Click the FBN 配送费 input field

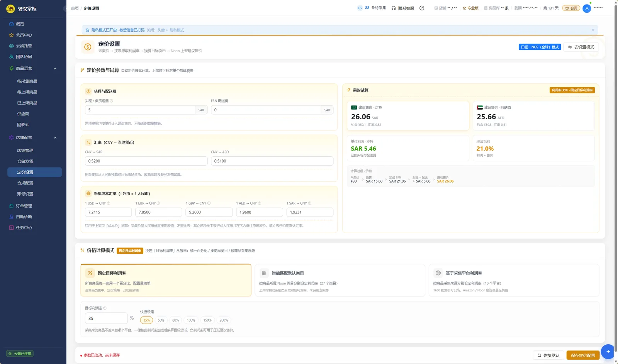click(x=266, y=110)
